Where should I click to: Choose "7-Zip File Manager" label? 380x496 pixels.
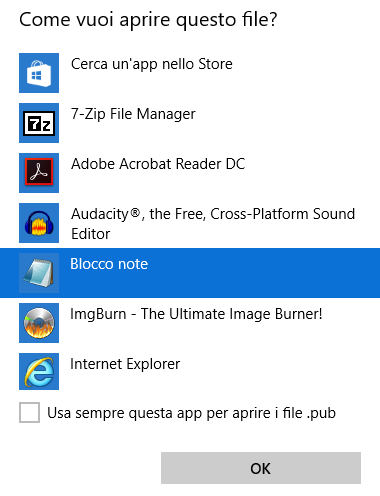coord(133,114)
